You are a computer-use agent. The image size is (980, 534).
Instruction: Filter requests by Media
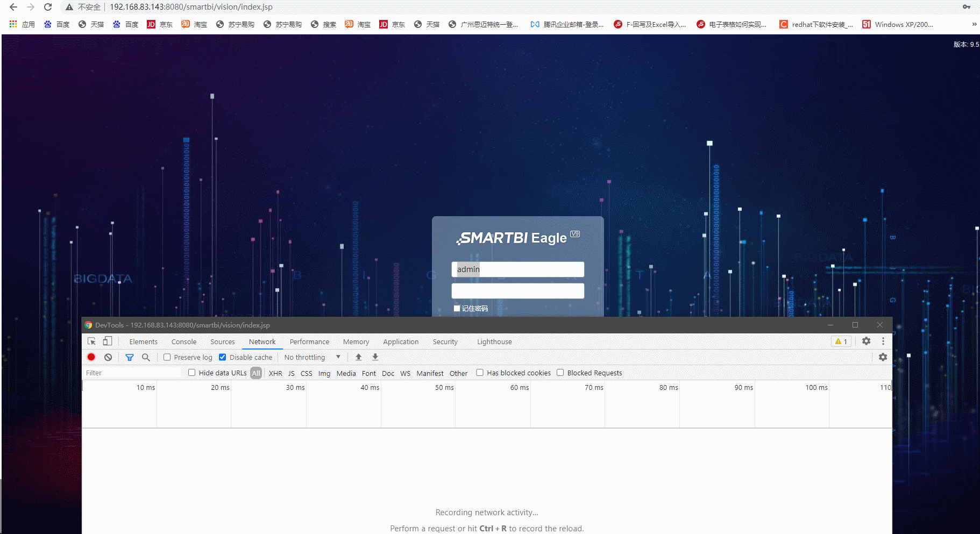tap(346, 373)
